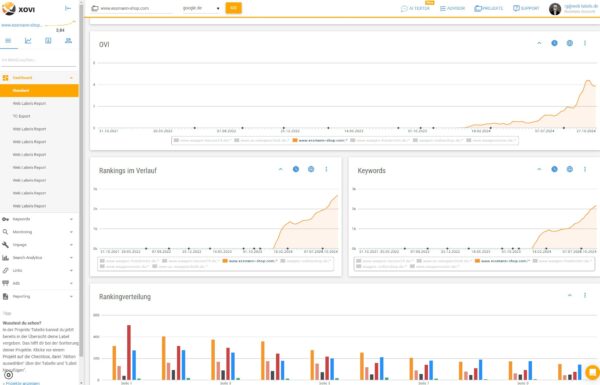The image size is (600, 385).
Task: Click orange swatch in Keywords chart legend
Action: pos(478,261)
